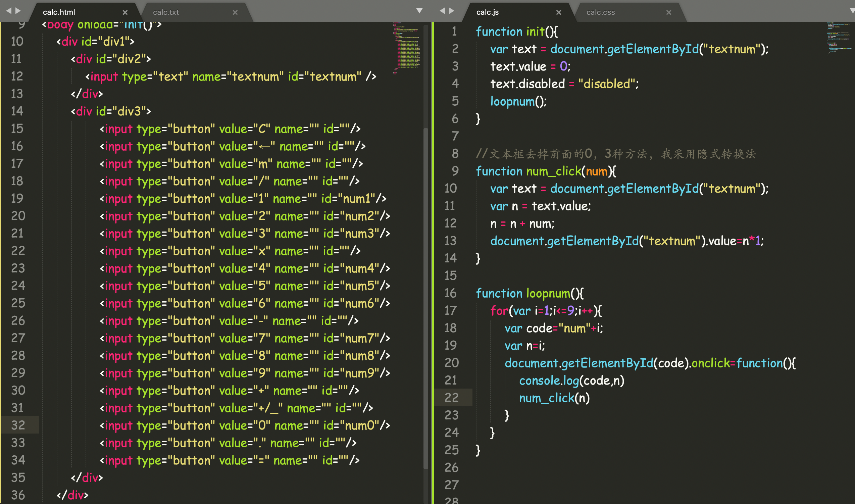Image resolution: width=855 pixels, height=504 pixels.
Task: Click the button line with id="num6"
Action: tap(245, 303)
